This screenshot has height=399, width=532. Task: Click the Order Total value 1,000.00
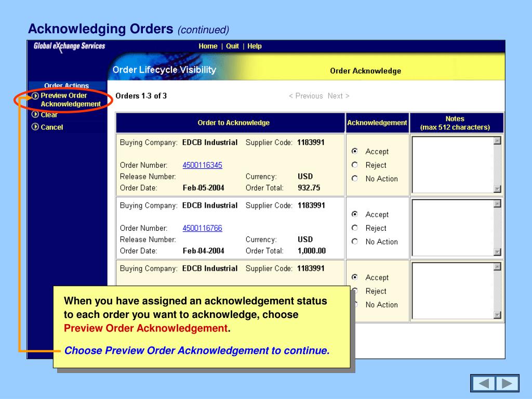click(312, 251)
